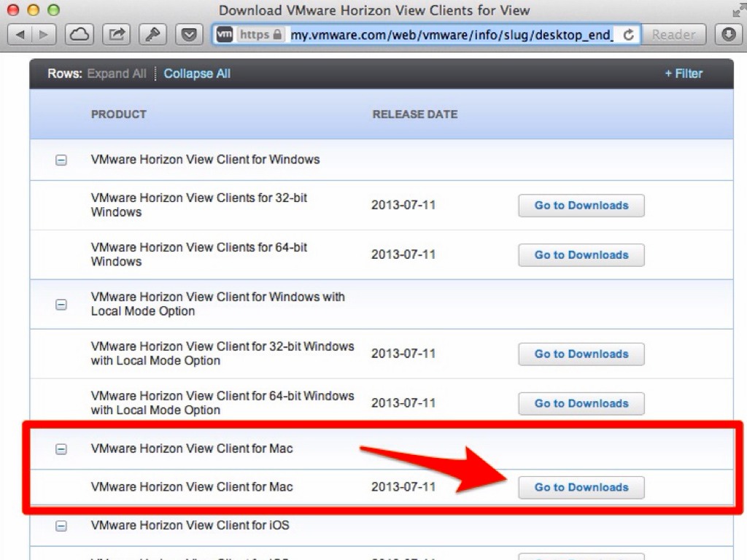Image resolution: width=747 pixels, height=560 pixels.
Task: Reload the page using the refresh icon
Action: pos(628,34)
